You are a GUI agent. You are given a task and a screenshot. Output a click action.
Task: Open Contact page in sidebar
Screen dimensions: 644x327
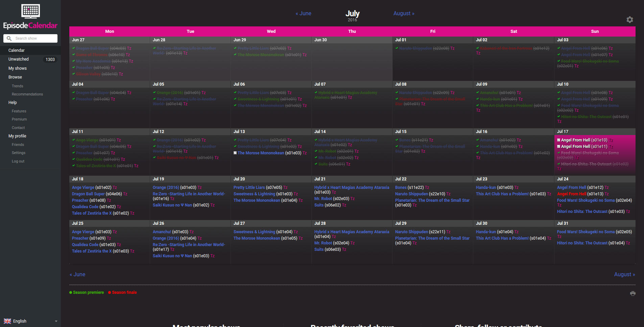pyautogui.click(x=18, y=128)
